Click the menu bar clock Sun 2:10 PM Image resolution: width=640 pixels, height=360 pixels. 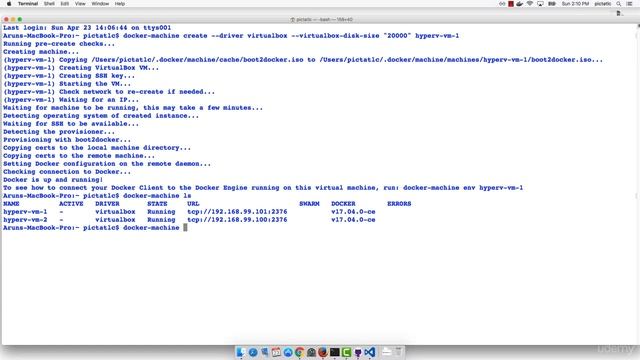click(x=575, y=4)
